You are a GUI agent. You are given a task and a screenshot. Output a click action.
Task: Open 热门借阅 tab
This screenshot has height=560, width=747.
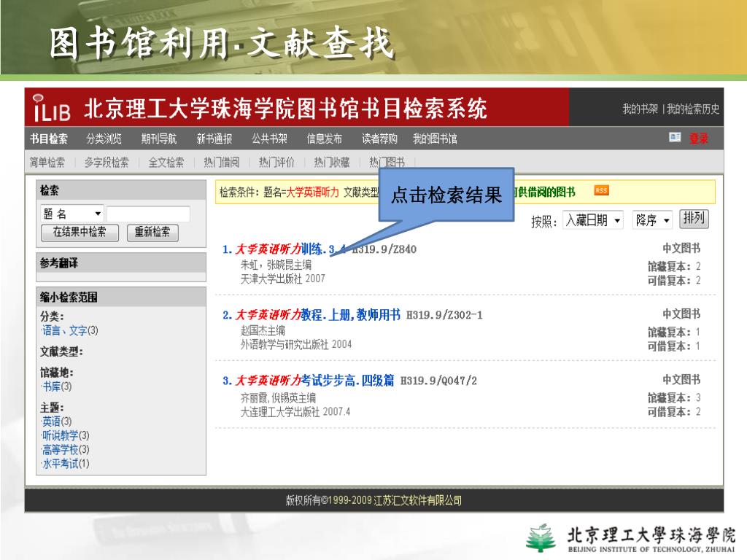(222, 163)
